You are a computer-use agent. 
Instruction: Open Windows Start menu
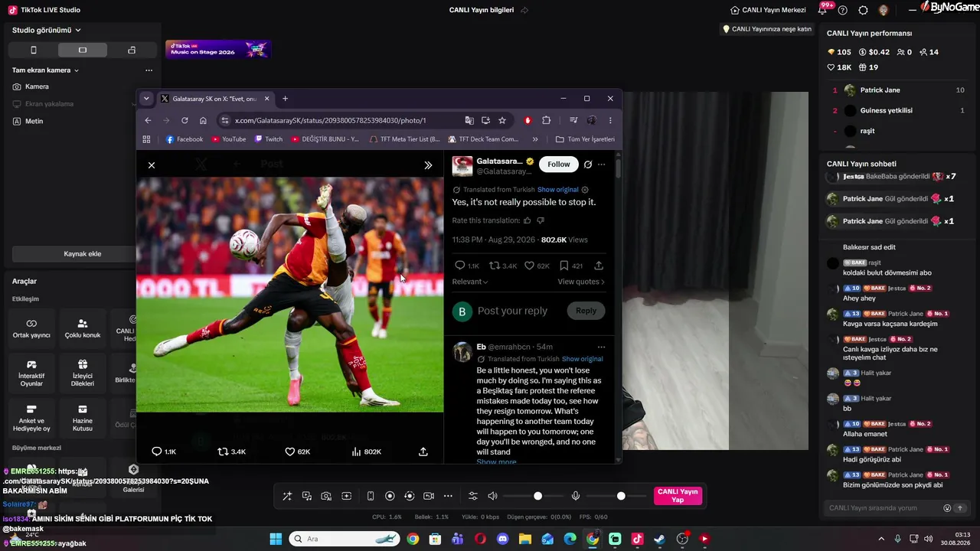pos(276,539)
